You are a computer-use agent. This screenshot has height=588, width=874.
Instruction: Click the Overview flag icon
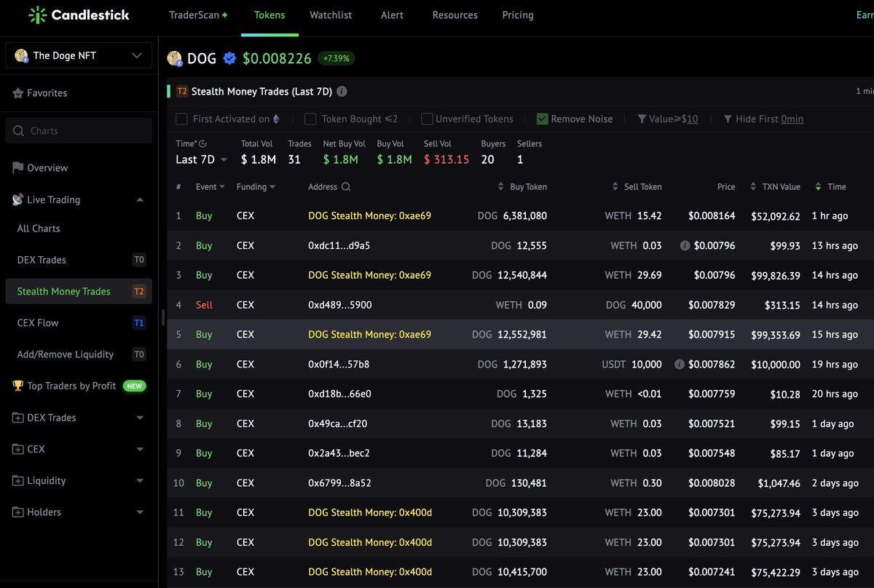point(18,167)
